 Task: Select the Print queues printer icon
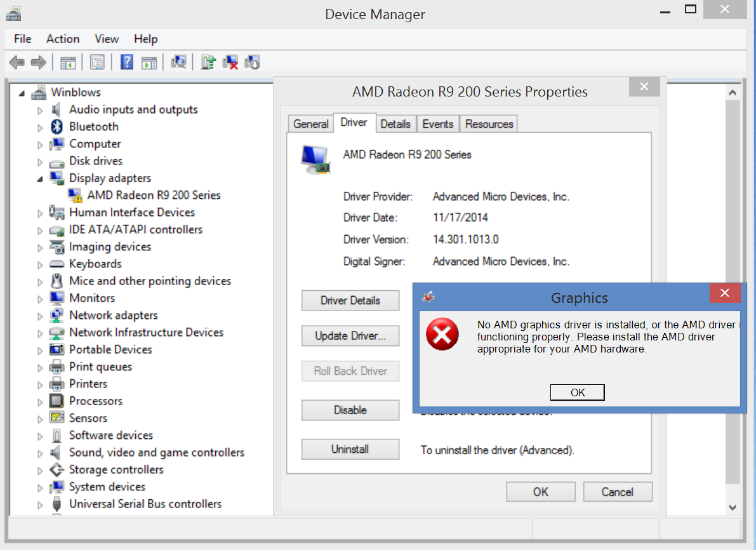coord(56,366)
